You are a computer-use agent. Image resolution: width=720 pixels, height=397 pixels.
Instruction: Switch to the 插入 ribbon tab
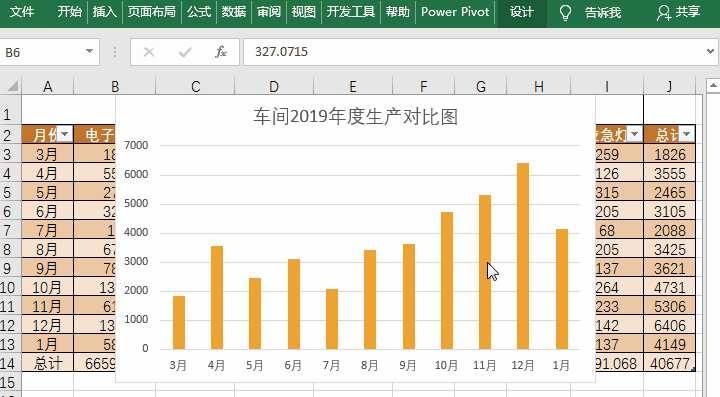tap(105, 11)
